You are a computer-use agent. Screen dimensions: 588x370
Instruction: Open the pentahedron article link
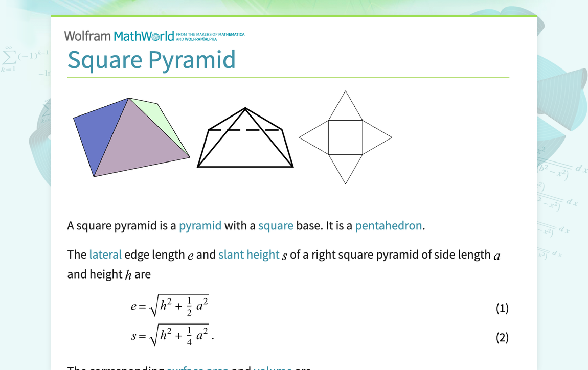point(388,225)
